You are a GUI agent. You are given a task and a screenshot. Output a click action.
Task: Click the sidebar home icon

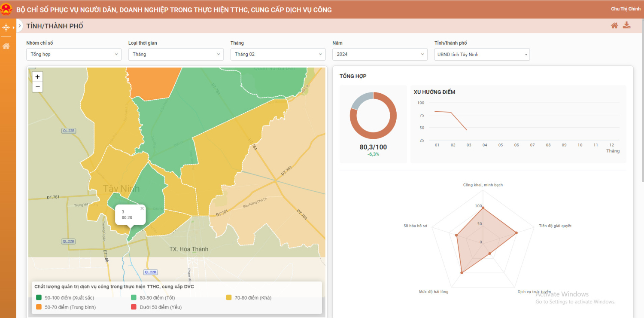6,46
